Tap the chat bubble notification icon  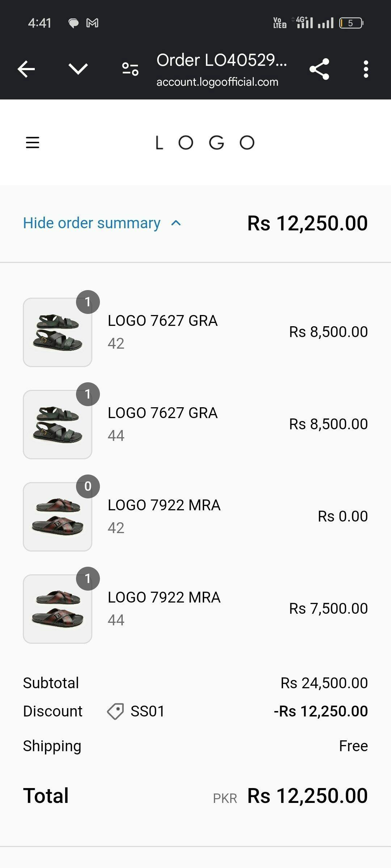pos(73,24)
